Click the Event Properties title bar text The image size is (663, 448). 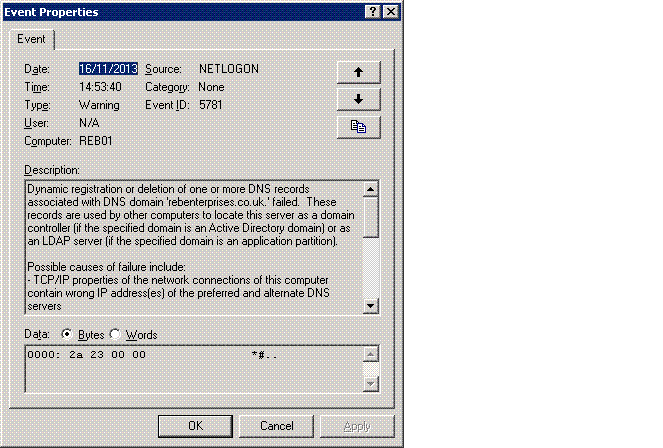(x=51, y=12)
